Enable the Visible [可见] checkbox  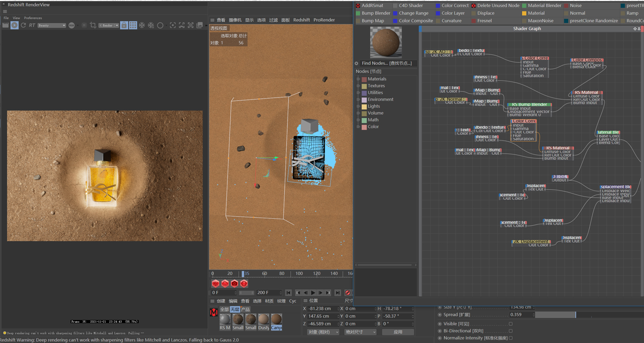(511, 323)
